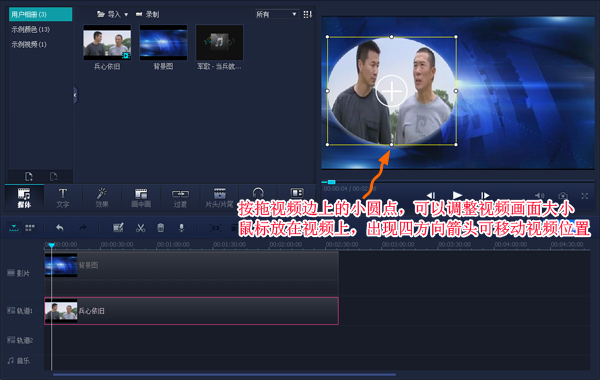Click the right-edge middle resize handle
Screen dimensions: 600x380
click(456, 91)
